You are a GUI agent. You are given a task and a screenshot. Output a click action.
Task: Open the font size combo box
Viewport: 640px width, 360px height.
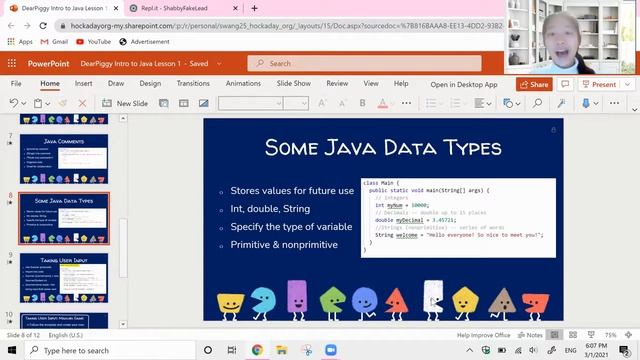(x=296, y=103)
